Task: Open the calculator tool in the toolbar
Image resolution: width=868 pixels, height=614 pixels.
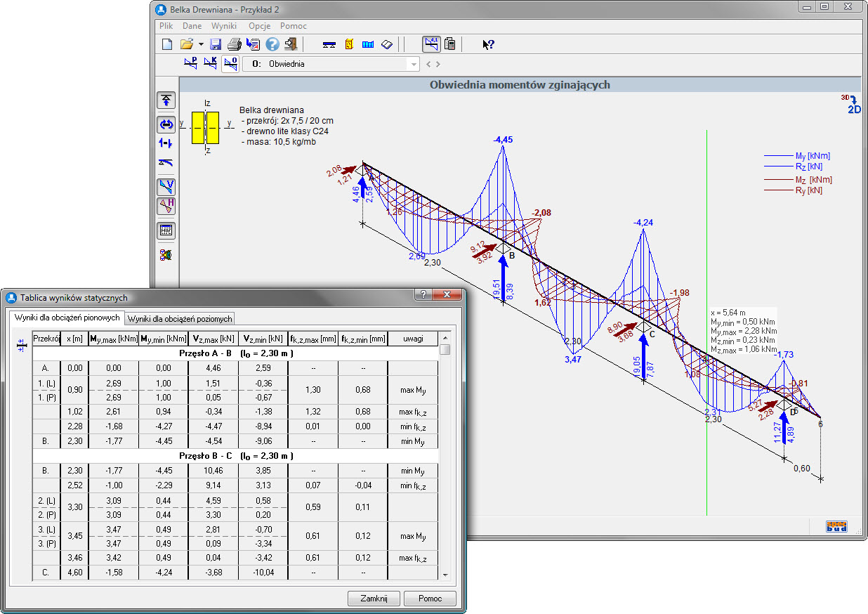Action: pyautogui.click(x=450, y=44)
